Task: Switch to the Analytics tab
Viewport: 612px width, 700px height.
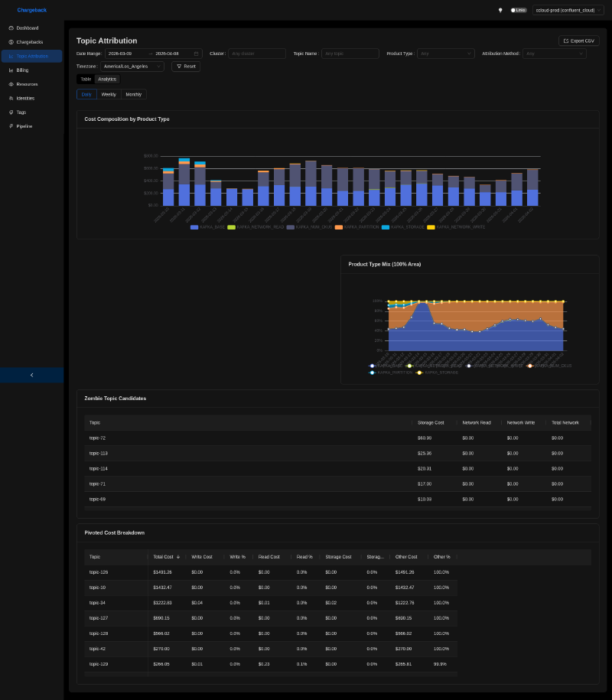Action: point(107,79)
